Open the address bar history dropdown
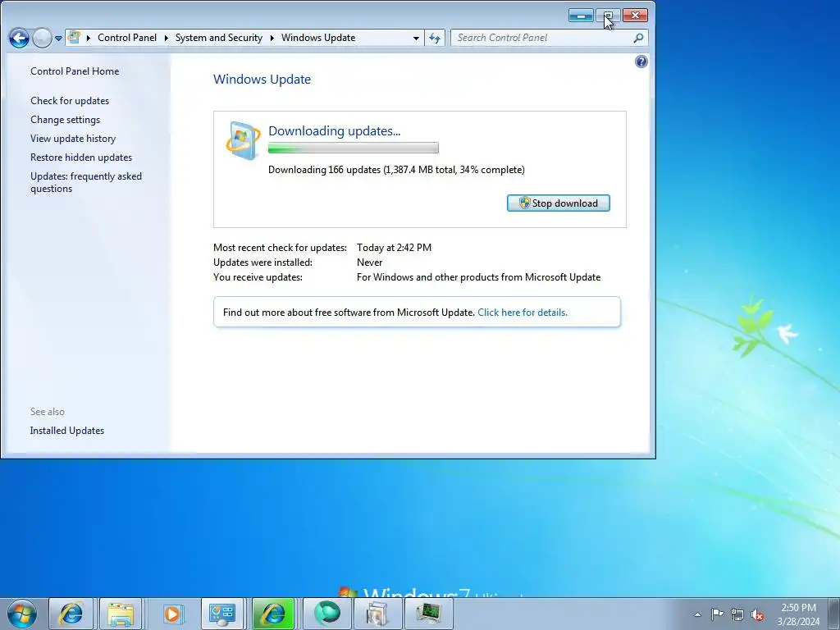 pos(416,38)
